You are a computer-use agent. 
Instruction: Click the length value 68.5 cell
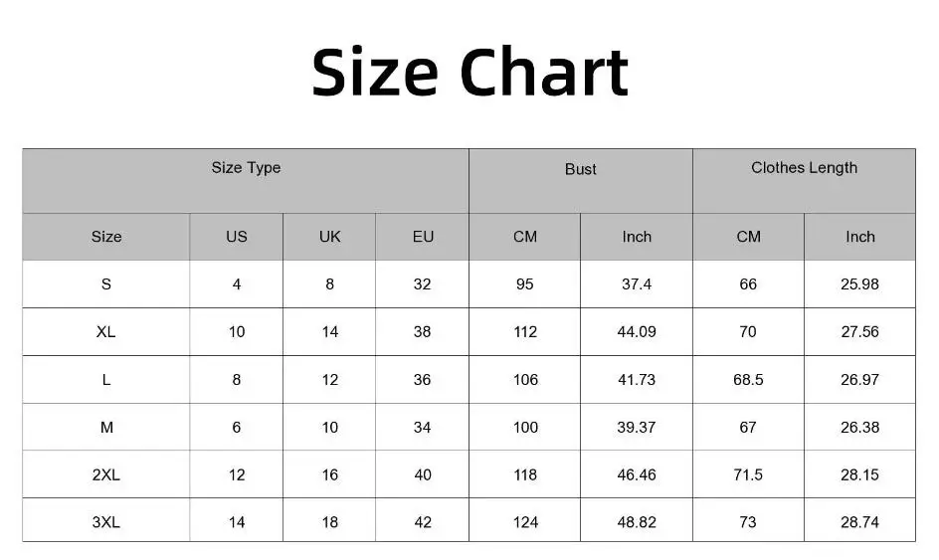click(x=749, y=380)
